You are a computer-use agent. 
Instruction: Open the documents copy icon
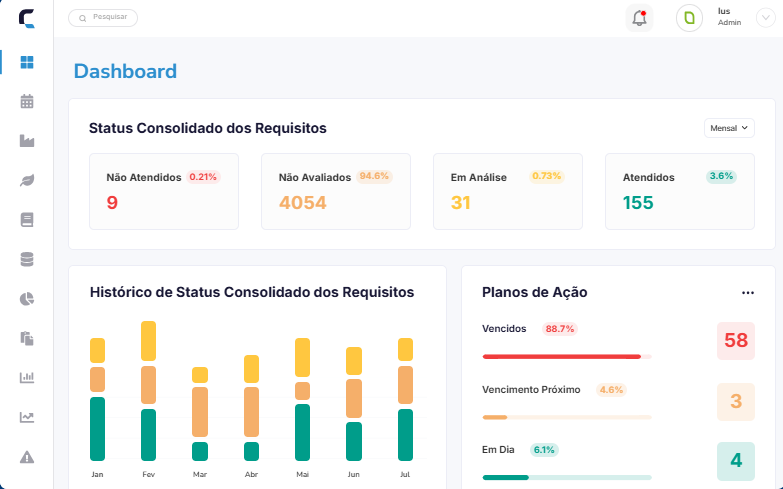pyautogui.click(x=27, y=339)
